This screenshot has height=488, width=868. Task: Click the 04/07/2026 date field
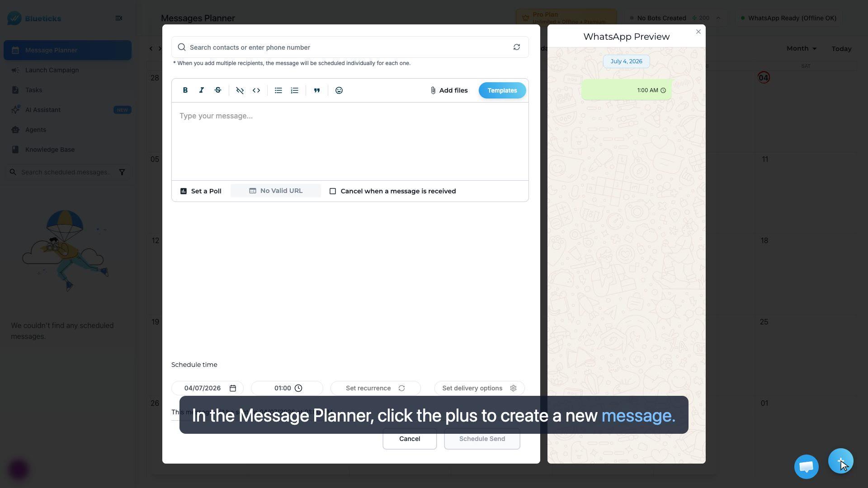(207, 388)
